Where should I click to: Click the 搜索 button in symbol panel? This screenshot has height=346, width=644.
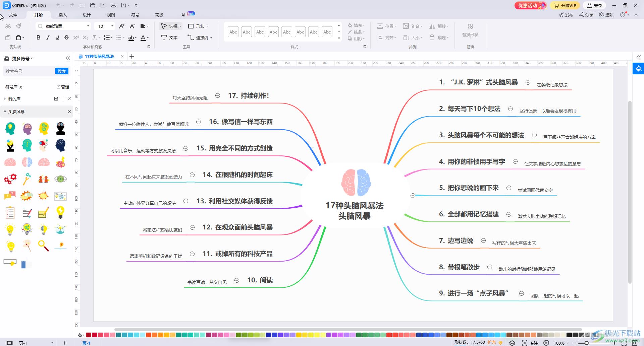click(62, 71)
